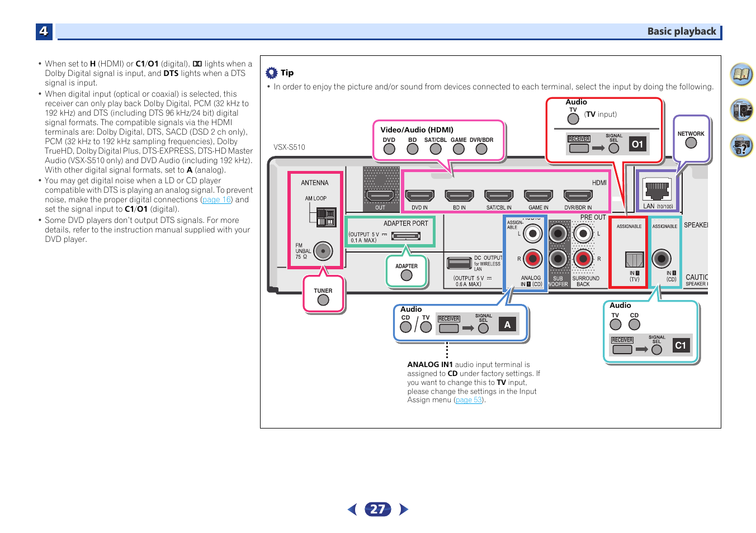The image size is (756, 533).
Task: Click the O1 display indicator
Action: pos(637,144)
